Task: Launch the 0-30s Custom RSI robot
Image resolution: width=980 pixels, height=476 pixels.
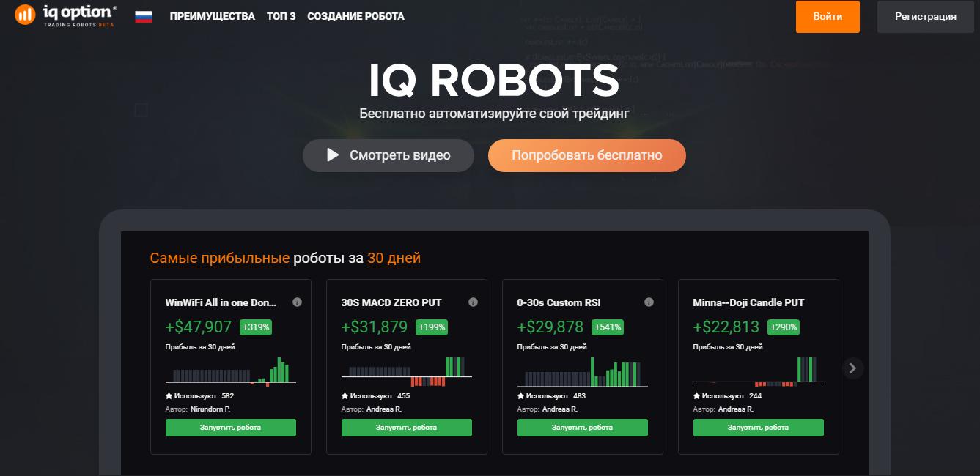Action: pos(583,428)
